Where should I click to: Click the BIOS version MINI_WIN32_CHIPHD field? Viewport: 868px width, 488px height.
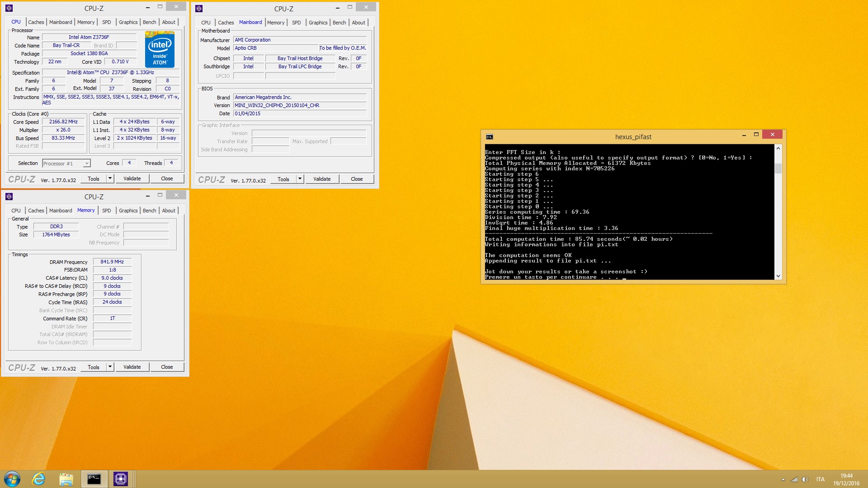point(300,105)
